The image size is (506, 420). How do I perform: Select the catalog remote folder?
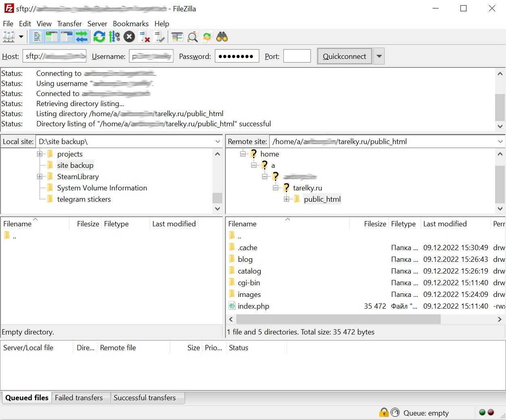[x=249, y=271]
